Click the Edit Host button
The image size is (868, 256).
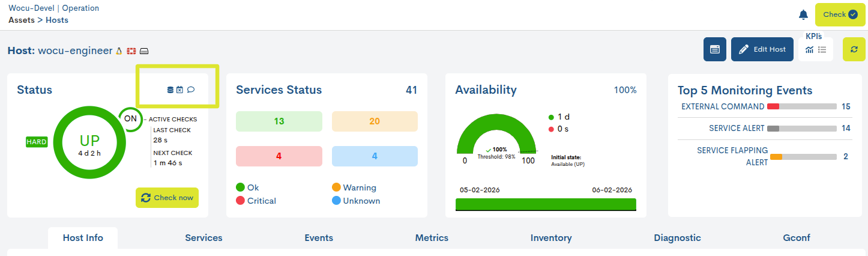762,49
